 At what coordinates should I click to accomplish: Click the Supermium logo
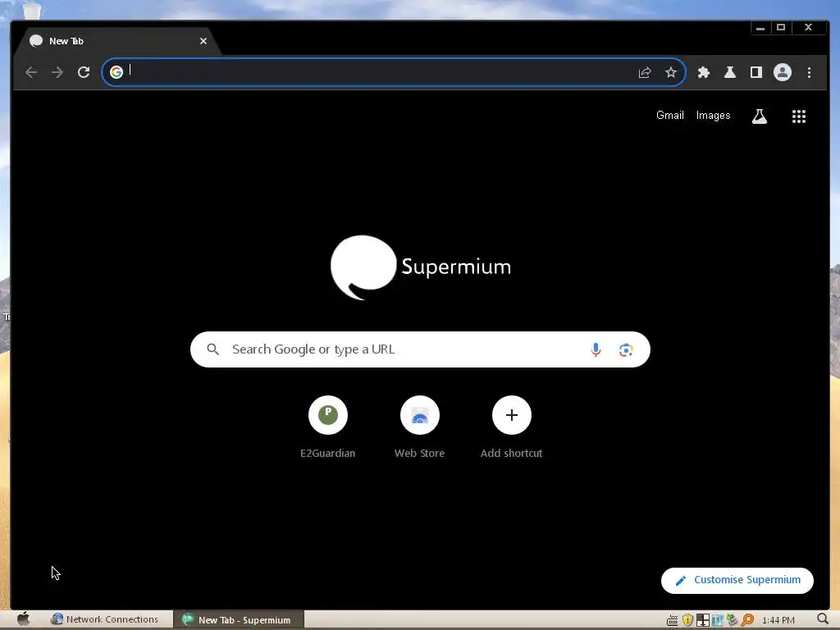(421, 267)
